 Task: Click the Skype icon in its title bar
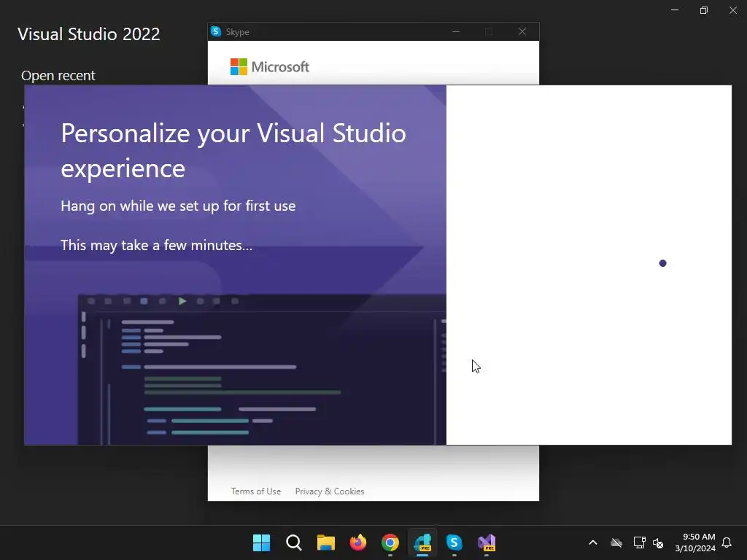(x=216, y=31)
